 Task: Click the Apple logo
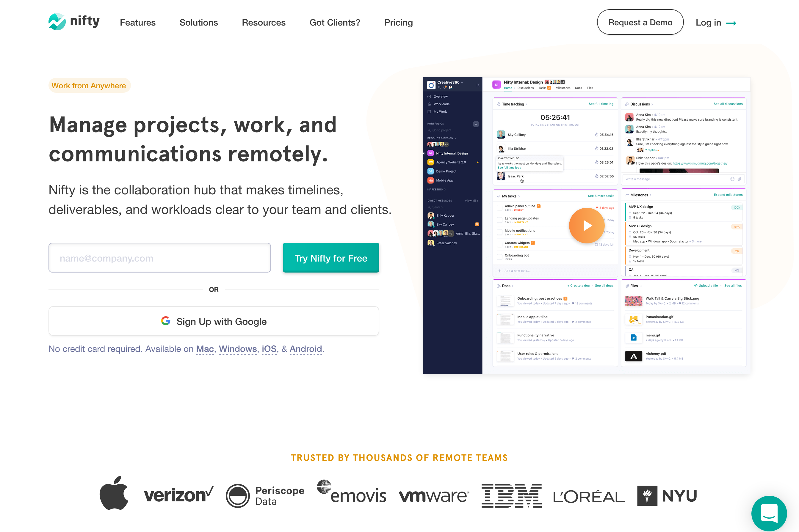(114, 493)
